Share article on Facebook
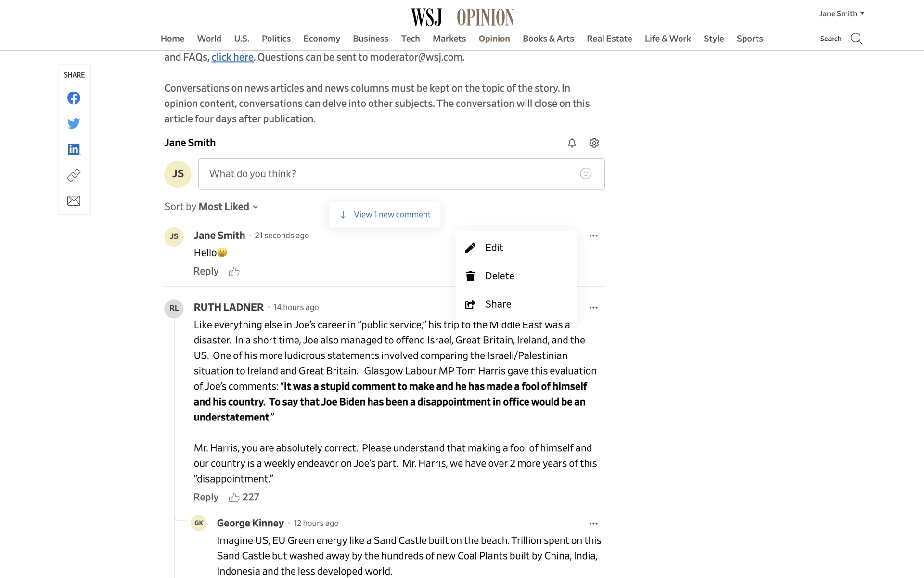Screen dimensions: 924x578 [x=74, y=98]
